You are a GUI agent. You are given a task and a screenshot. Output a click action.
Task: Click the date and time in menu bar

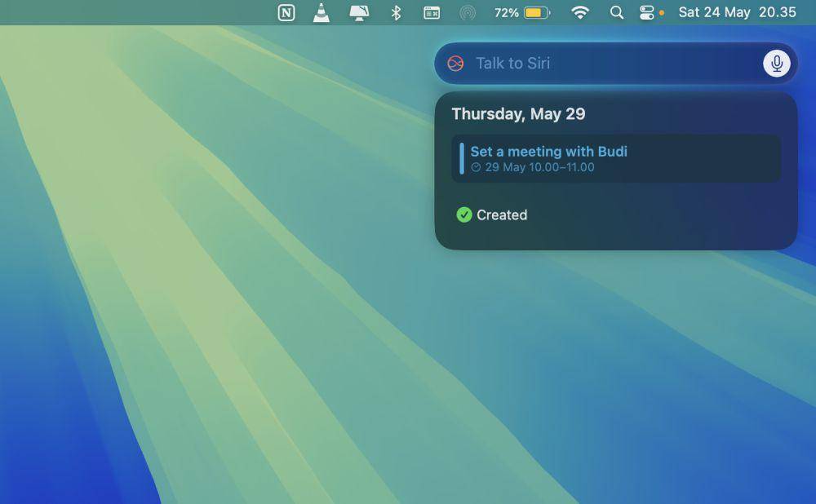pyautogui.click(x=738, y=12)
